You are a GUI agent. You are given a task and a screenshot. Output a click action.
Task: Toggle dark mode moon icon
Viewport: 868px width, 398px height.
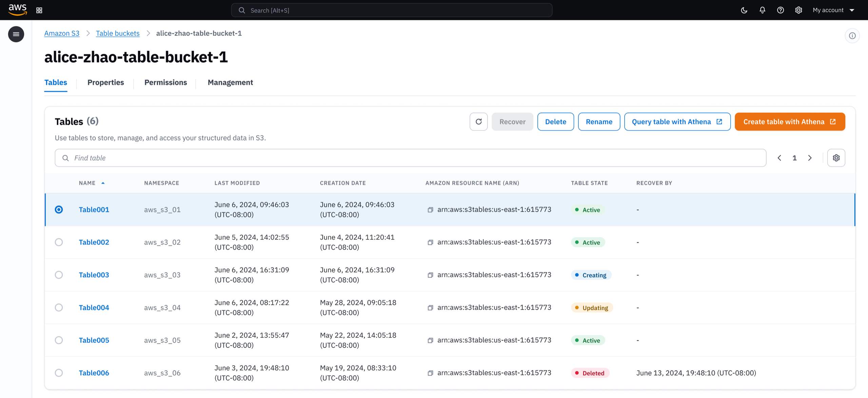(x=744, y=10)
